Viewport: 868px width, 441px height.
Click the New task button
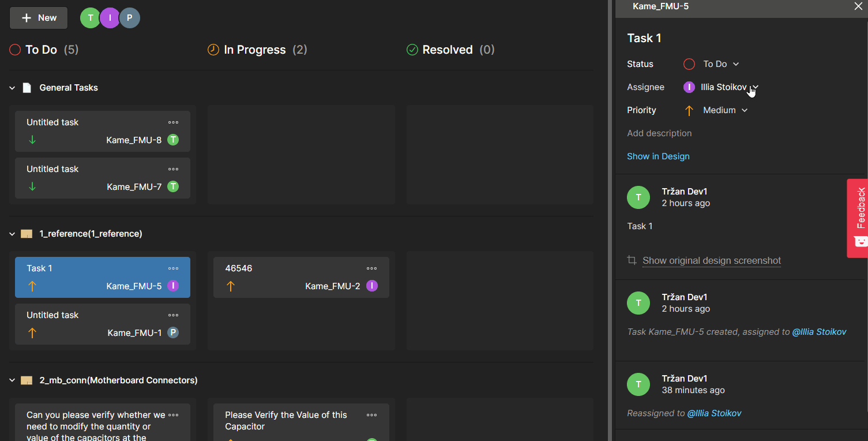click(x=39, y=18)
